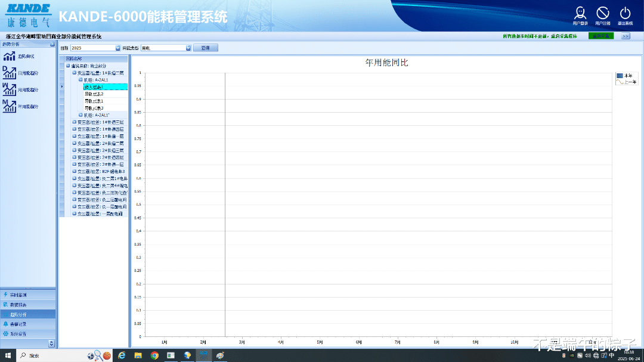Go to 数据报表 data reports section
Screen dimensions: 644x362
pyautogui.click(x=28, y=305)
